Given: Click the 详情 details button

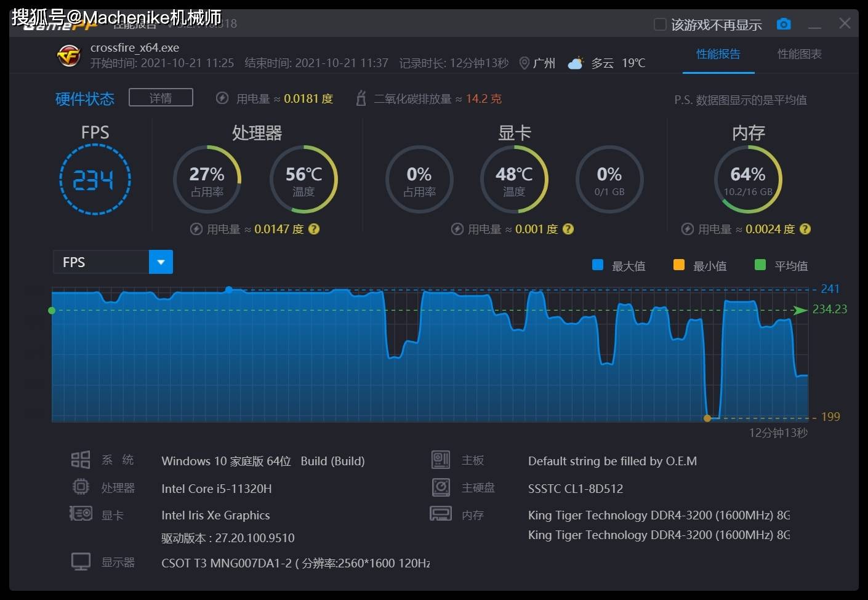Looking at the screenshot, I should [x=160, y=97].
